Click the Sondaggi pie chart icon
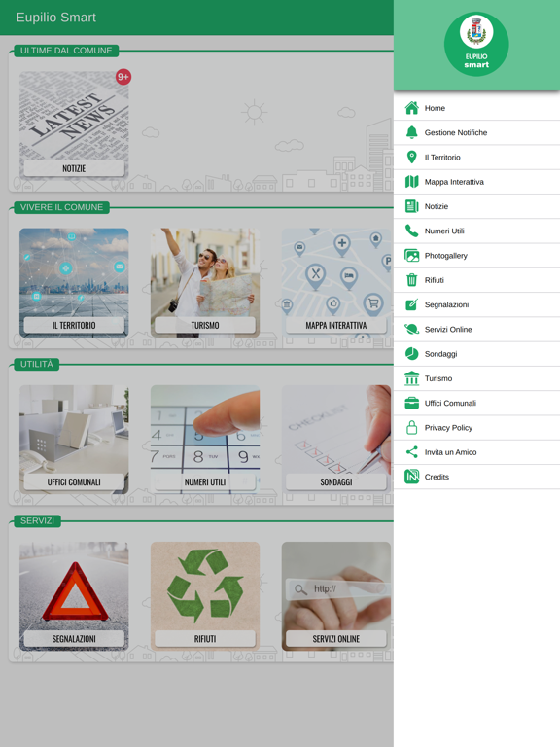Viewport: 560px width, 747px height. (x=411, y=354)
